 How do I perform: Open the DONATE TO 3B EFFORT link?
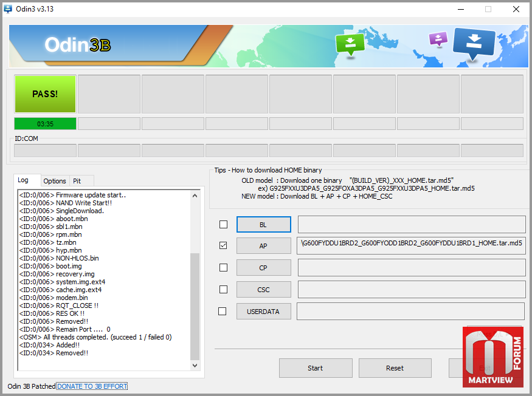tap(92, 386)
